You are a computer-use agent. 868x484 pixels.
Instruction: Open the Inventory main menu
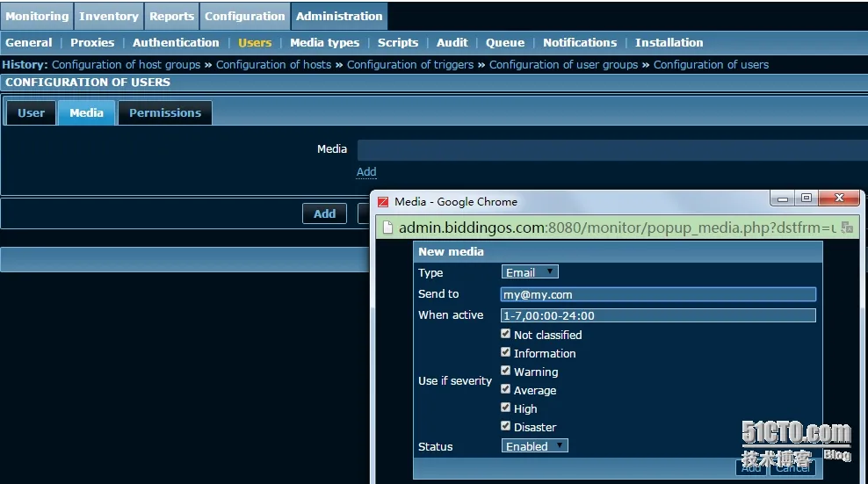(x=109, y=16)
